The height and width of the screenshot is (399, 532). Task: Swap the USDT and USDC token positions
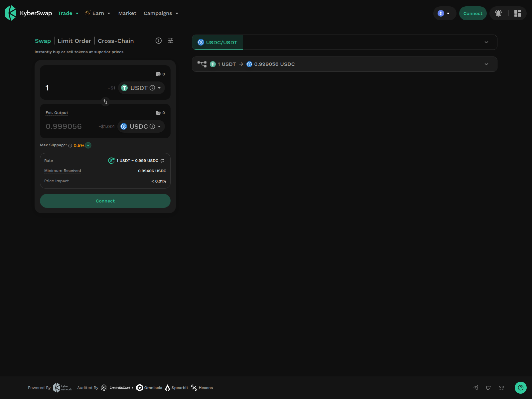pos(105,102)
